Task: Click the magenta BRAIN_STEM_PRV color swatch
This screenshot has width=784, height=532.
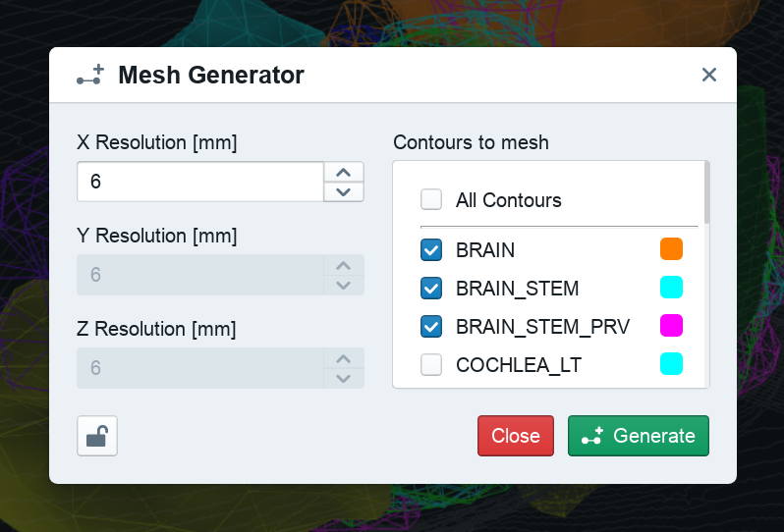Action: (x=671, y=326)
